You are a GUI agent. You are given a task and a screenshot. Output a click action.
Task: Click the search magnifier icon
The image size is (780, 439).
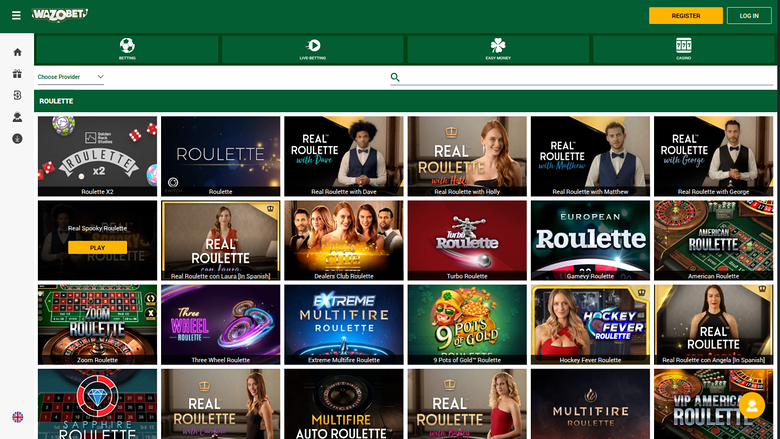[x=395, y=77]
